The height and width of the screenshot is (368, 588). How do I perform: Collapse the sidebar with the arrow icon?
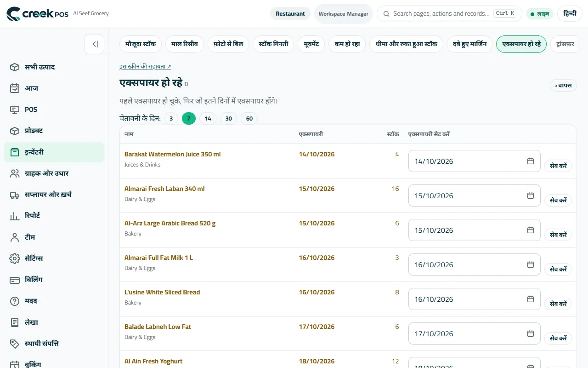[94, 44]
